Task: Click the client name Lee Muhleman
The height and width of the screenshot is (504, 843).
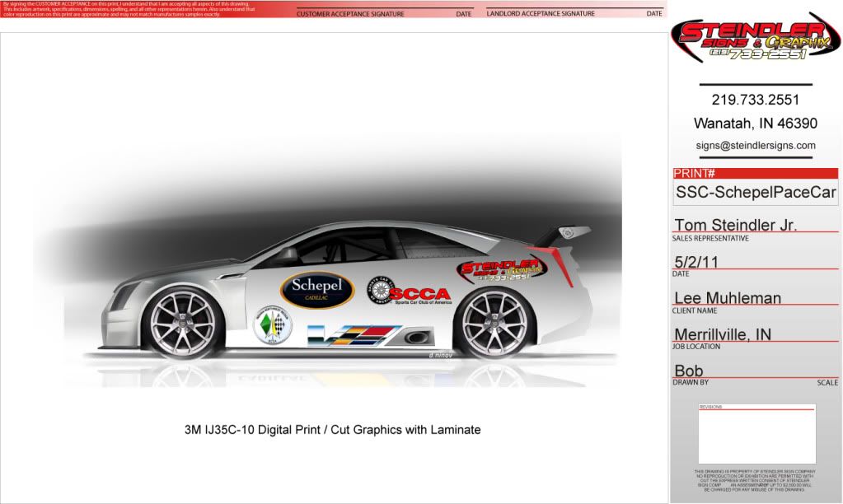Action: [x=728, y=297]
